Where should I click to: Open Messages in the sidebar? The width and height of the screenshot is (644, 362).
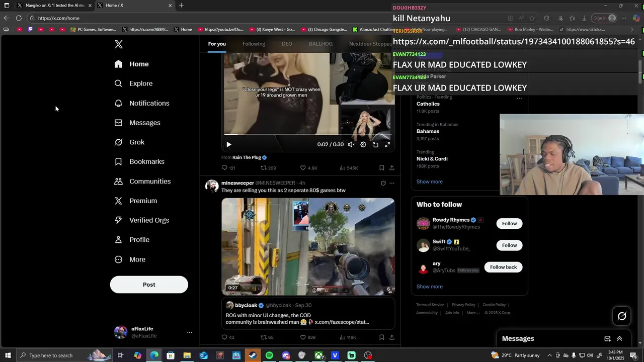[137, 123]
